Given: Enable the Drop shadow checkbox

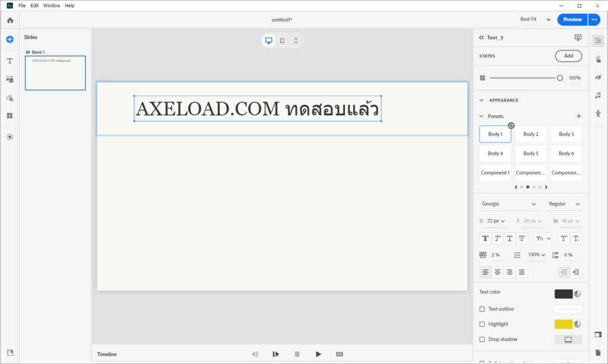Looking at the screenshot, I should point(482,339).
